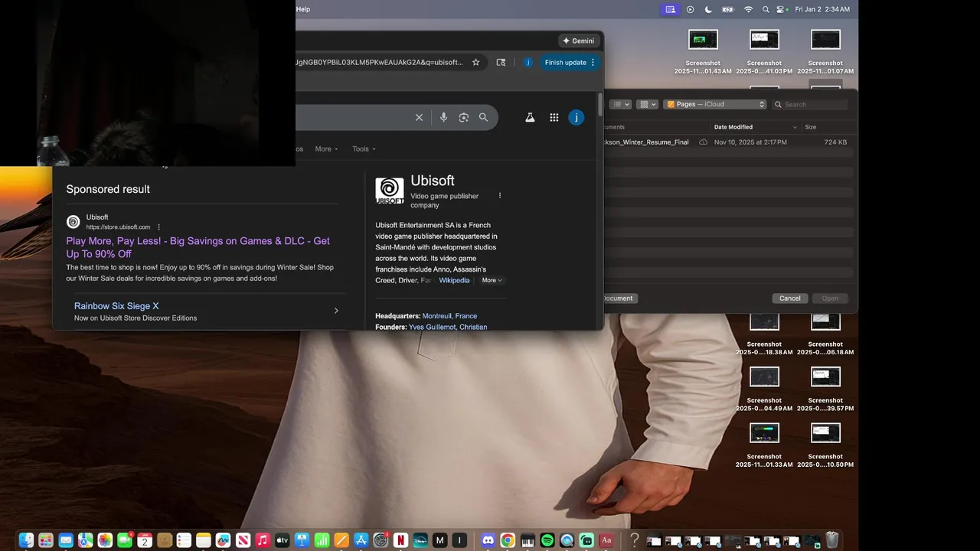The width and height of the screenshot is (980, 551).
Task: Open the Google apps grid
Action: [x=554, y=117]
